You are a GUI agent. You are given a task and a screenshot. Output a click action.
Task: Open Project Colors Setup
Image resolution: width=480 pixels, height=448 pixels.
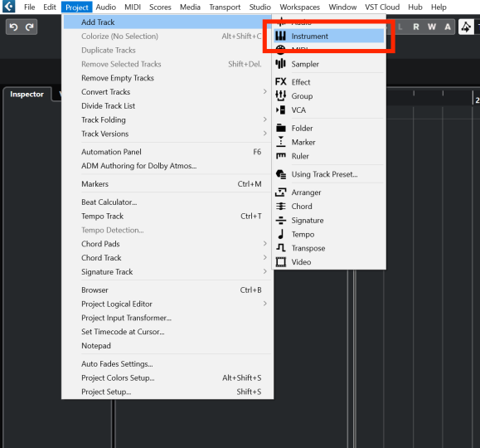(167, 377)
